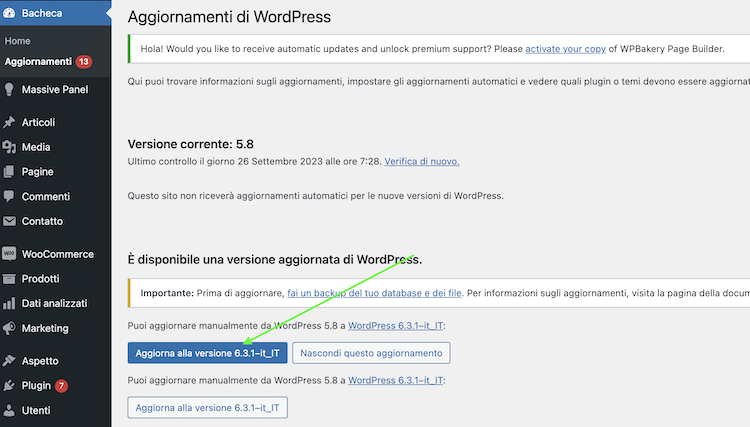Viewport: 750px width, 427px height.
Task: Click 'È disponibile una versione aggiornata' heading
Action: pyautogui.click(x=275, y=260)
